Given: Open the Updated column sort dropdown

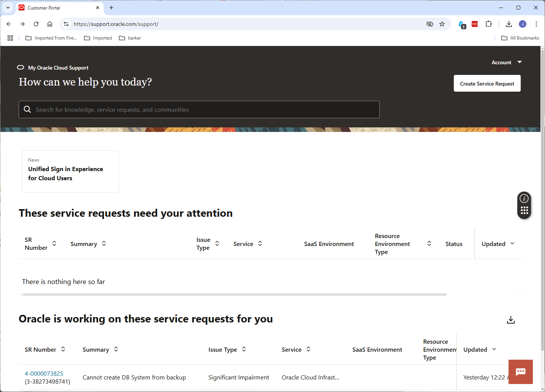Looking at the screenshot, I should pos(512,243).
